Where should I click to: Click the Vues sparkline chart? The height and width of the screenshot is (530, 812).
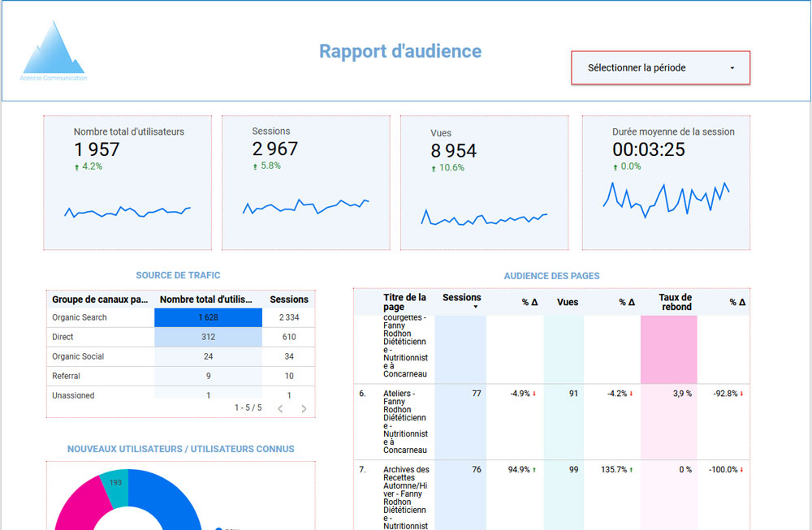click(484, 218)
